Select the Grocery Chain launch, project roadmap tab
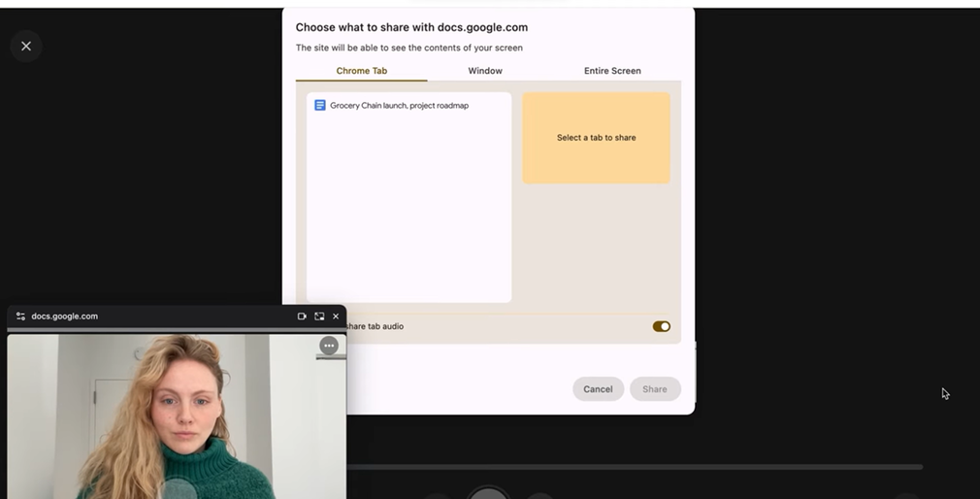Screen dimensions: 980x499 click(399, 105)
